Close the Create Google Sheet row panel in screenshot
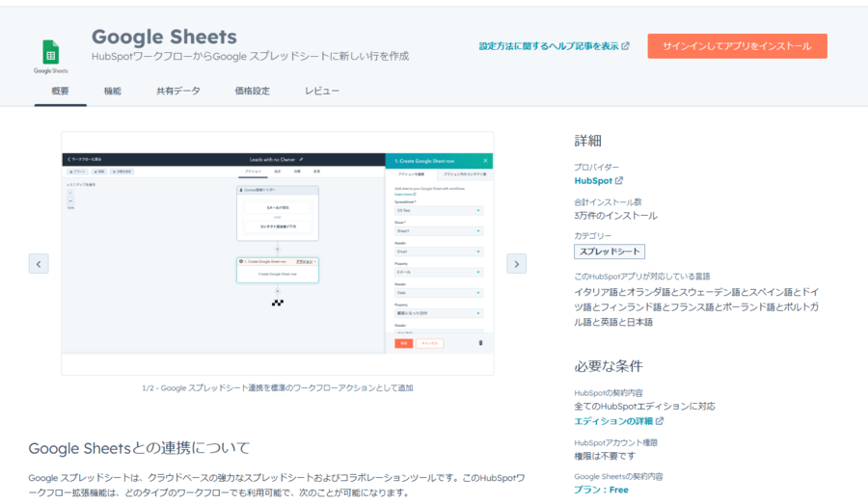Image resolution: width=868 pixels, height=504 pixels. coord(485,161)
